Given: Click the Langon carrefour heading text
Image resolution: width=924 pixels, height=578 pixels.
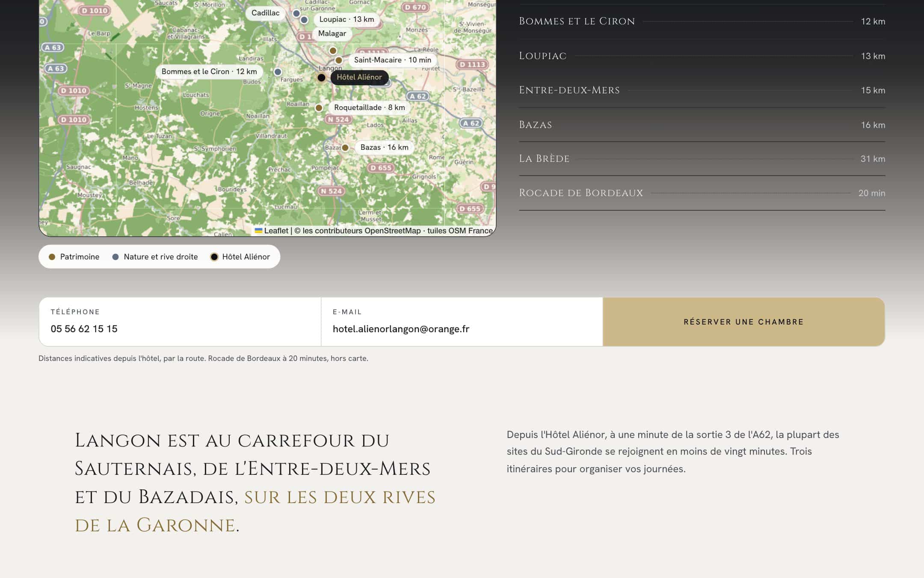Looking at the screenshot, I should click(x=255, y=483).
